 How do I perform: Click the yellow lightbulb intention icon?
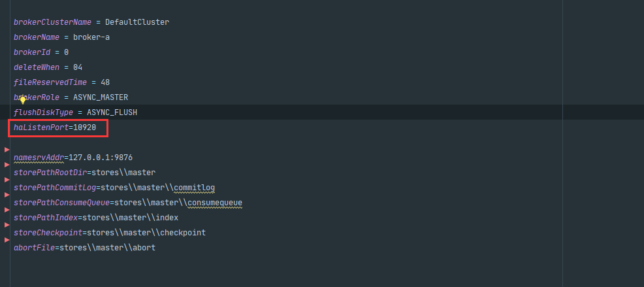click(x=22, y=100)
